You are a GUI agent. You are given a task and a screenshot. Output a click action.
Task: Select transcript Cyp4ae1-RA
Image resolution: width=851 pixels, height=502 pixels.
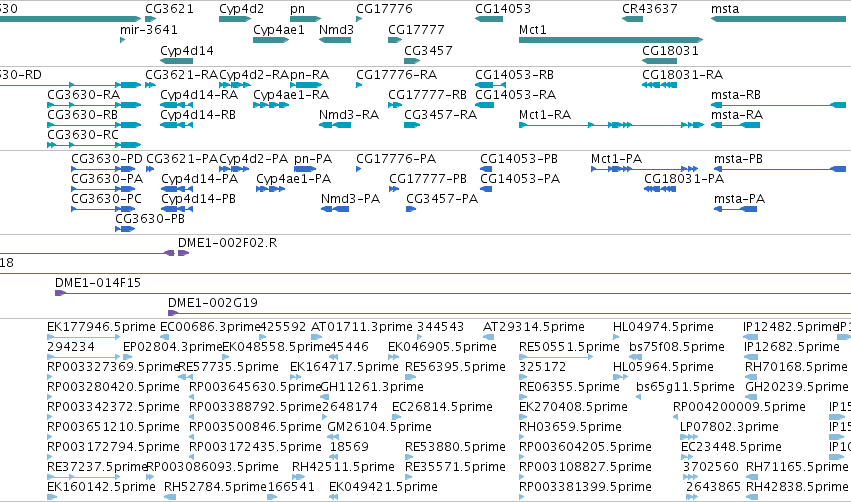291,95
